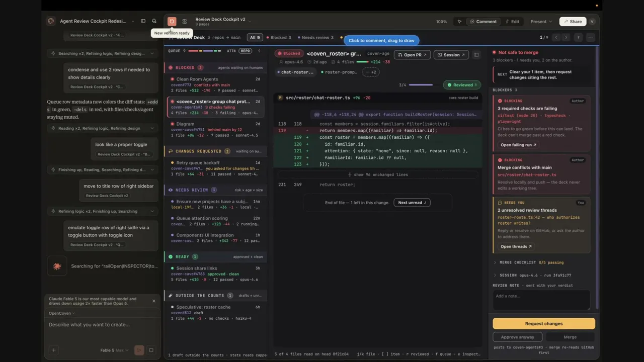The height and width of the screenshot is (362, 644).
Task: Select the Retry queue backoff queue item
Action: point(215,168)
